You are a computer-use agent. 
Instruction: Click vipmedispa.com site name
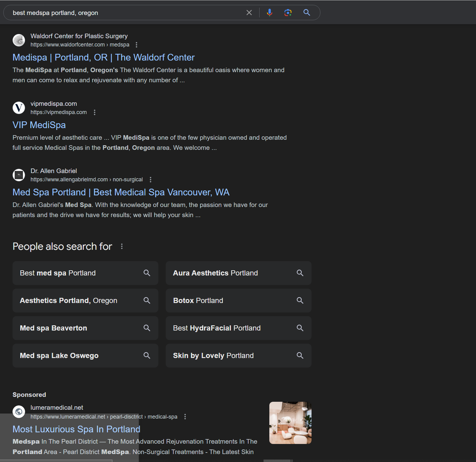click(x=54, y=104)
